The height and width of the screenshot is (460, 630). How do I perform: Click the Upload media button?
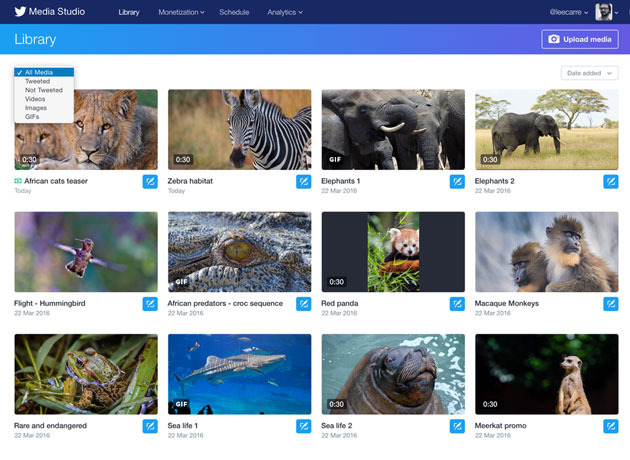580,39
